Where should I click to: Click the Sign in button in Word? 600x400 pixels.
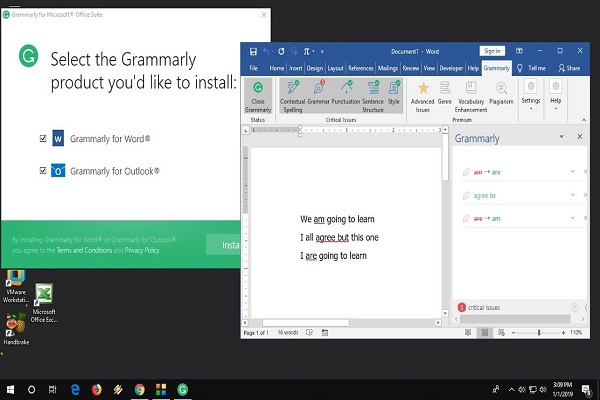(491, 50)
